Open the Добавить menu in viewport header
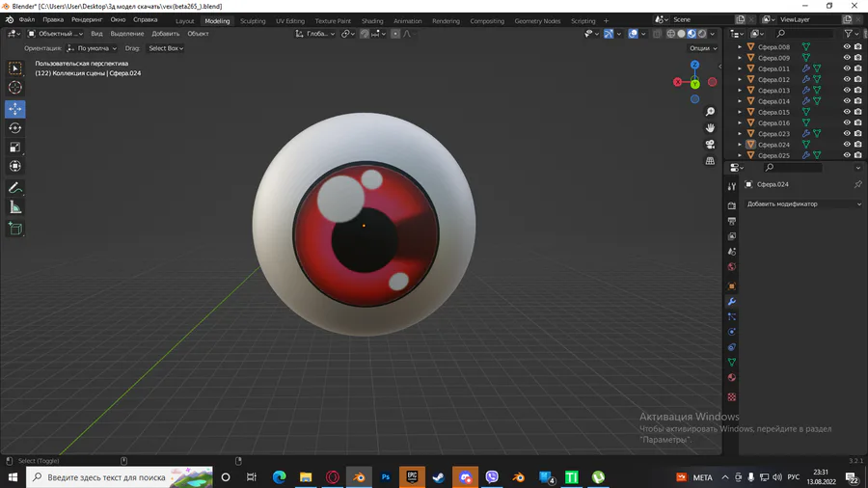Viewport: 868px width, 488px height. (166, 34)
